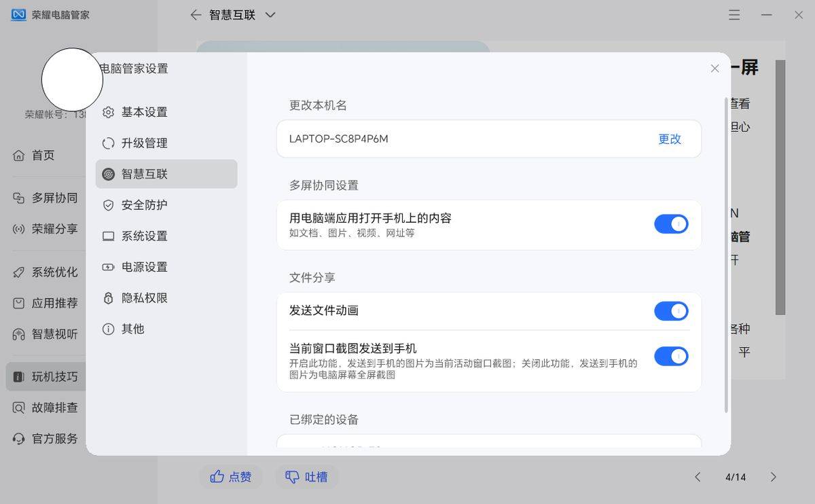Expand the 智慧互联 title dropdown chevron
This screenshot has height=504, width=815.
(x=270, y=14)
